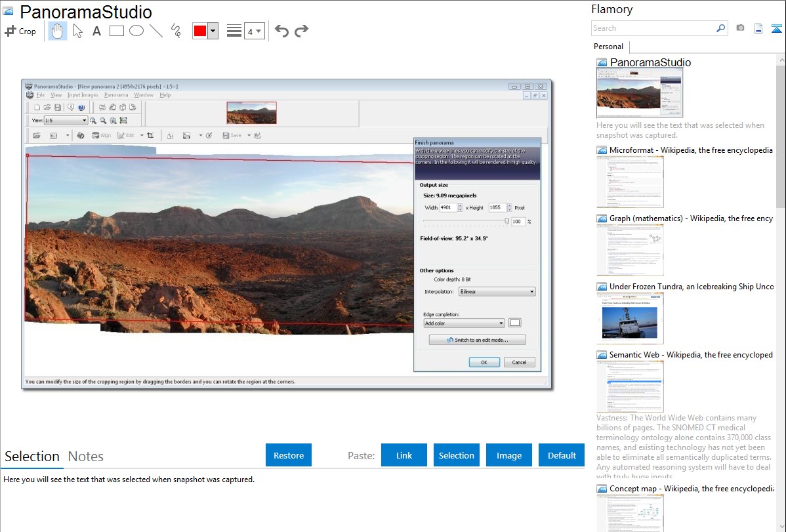Choose the rectangle shape tool

[x=116, y=31]
